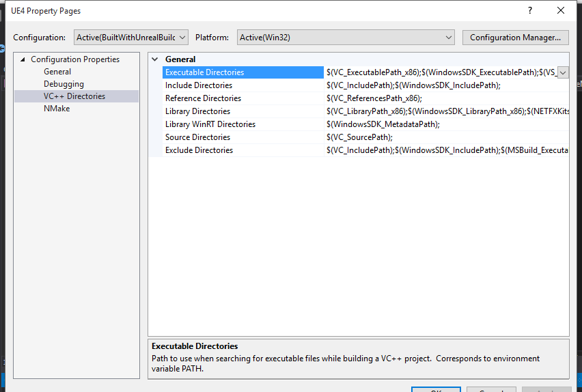Select the Source Directories property
Image resolution: width=582 pixels, height=392 pixels.
pos(243,137)
